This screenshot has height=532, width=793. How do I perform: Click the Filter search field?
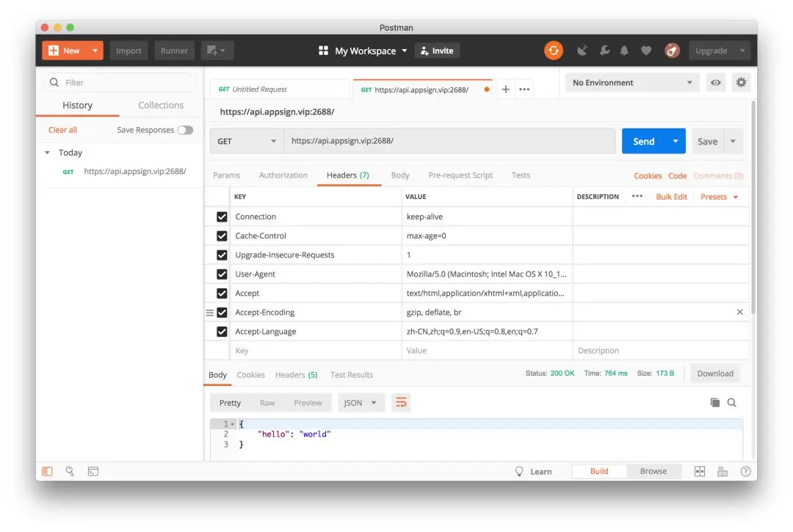(x=121, y=82)
